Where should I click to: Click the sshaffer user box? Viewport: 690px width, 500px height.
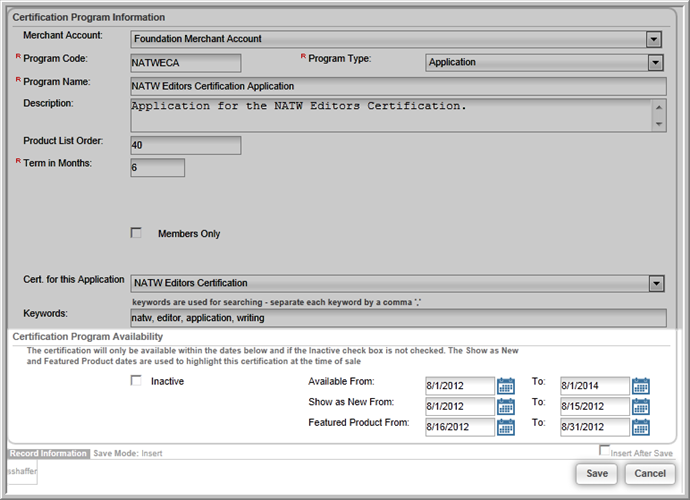[22, 472]
